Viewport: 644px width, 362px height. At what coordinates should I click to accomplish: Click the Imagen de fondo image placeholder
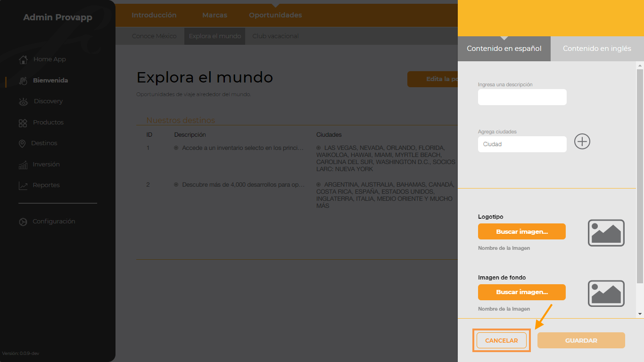tap(606, 294)
